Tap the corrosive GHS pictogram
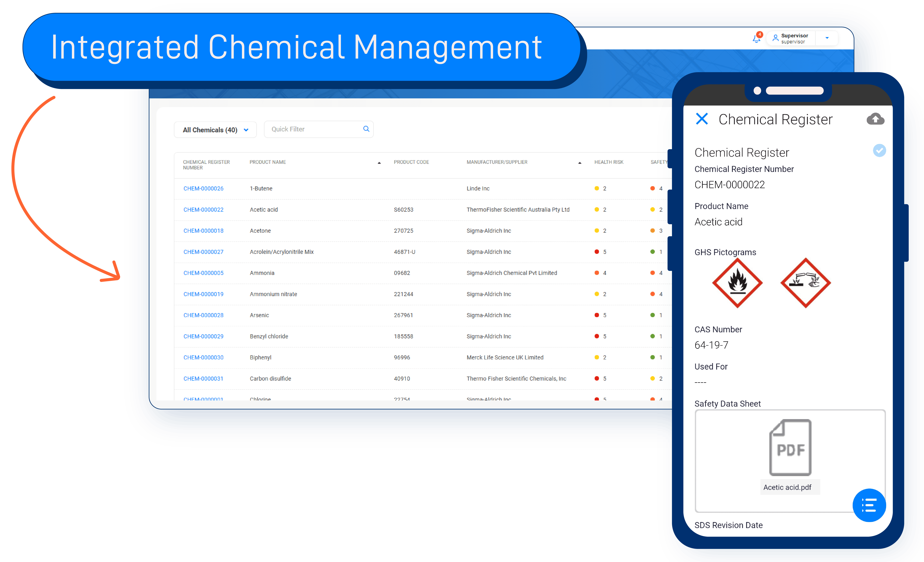 pyautogui.click(x=806, y=283)
